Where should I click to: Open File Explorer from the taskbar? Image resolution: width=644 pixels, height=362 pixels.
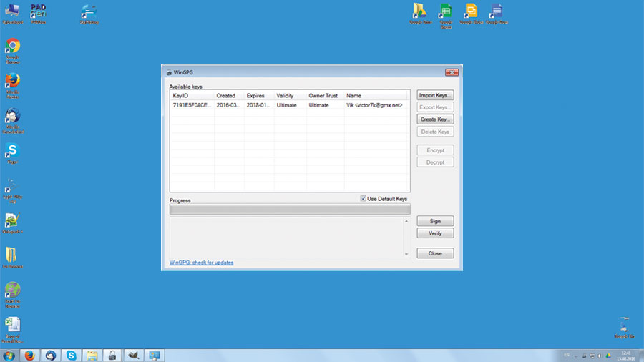(x=92, y=356)
